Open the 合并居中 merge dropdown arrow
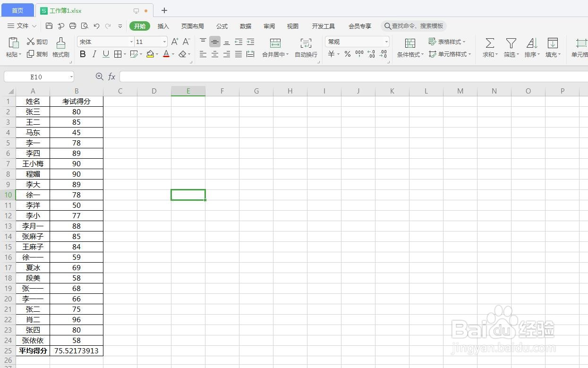The image size is (588, 368). [x=287, y=54]
